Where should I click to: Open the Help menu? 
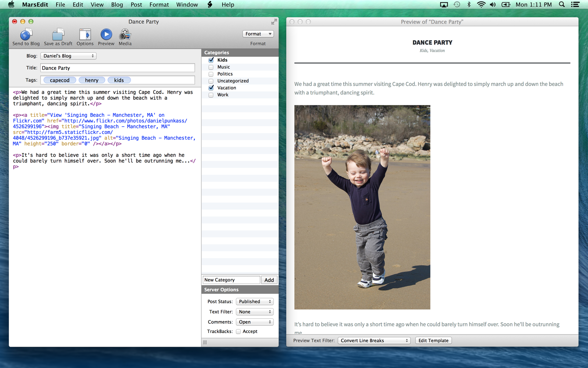pyautogui.click(x=228, y=4)
